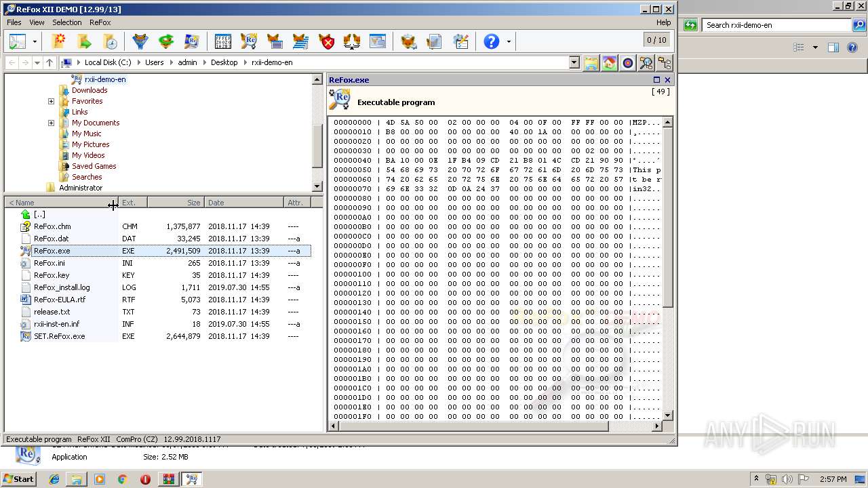Open navigation history dropdown arrow
Viewport: 868px width, 488px height.
[x=37, y=62]
